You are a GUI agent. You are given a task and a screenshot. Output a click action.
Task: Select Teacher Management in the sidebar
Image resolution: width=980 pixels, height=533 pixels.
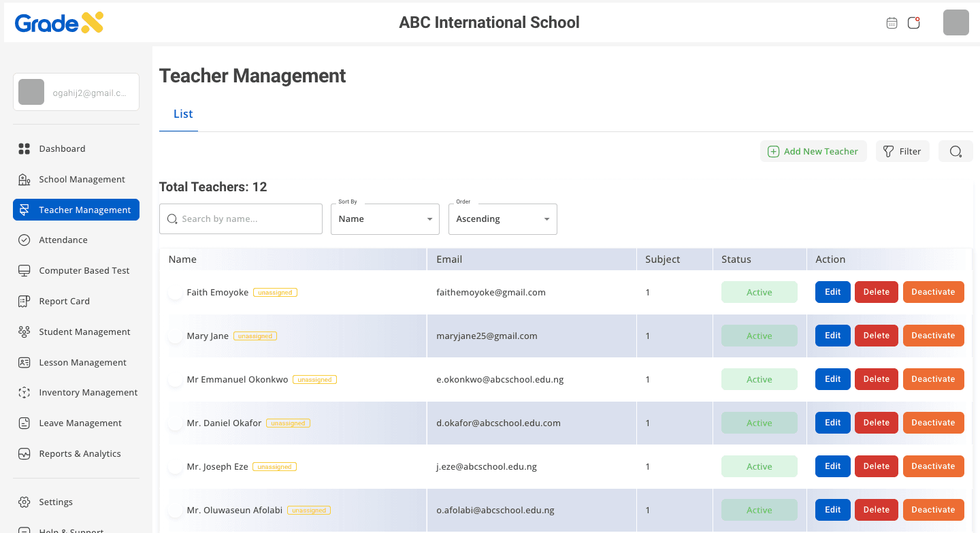pos(76,210)
